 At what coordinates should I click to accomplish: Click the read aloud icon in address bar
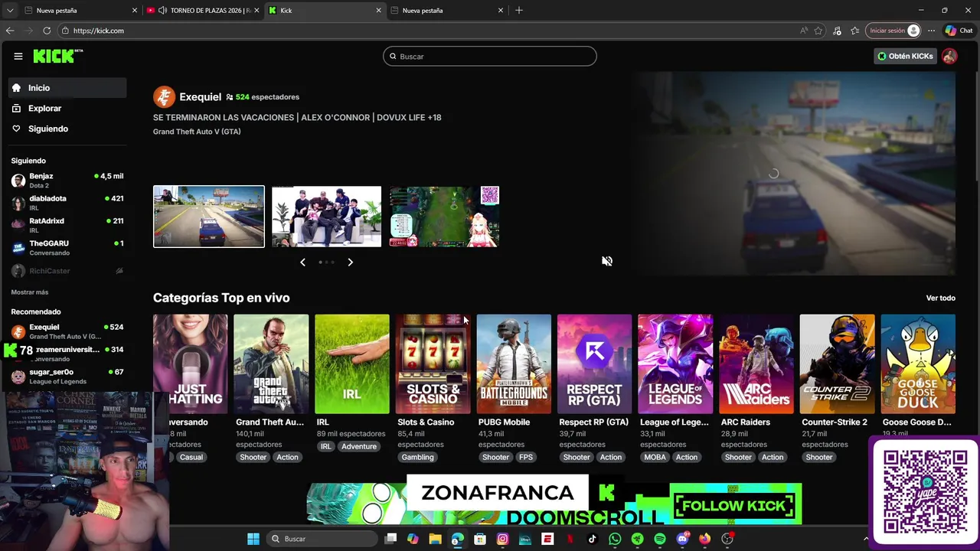(x=804, y=31)
